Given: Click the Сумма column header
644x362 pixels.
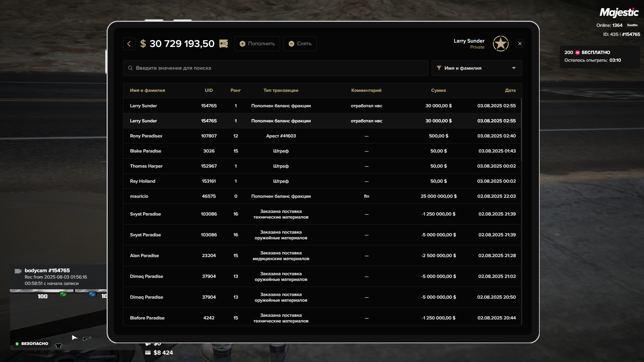Looking at the screenshot, I should [x=438, y=90].
